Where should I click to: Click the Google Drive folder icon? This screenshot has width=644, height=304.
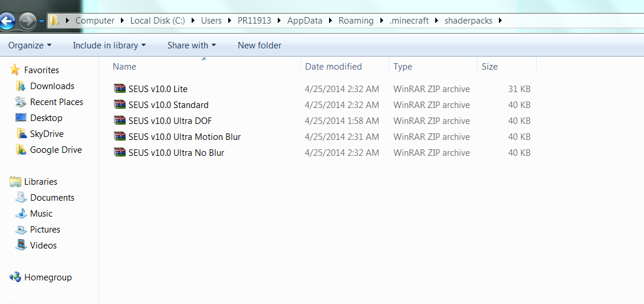[x=21, y=150]
